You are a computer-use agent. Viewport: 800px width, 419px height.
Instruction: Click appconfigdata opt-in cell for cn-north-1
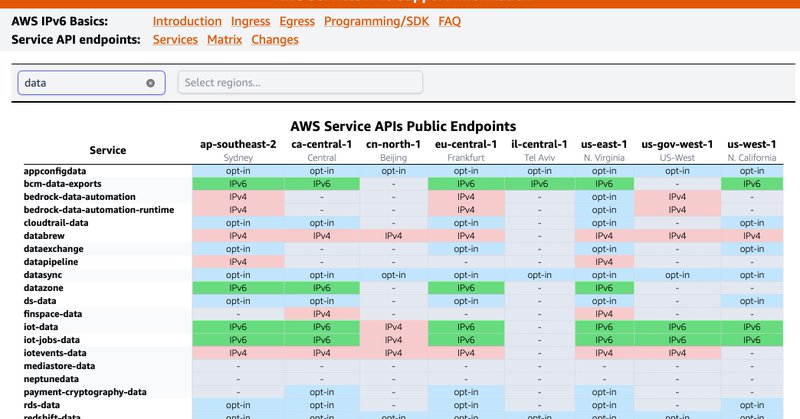tap(393, 171)
